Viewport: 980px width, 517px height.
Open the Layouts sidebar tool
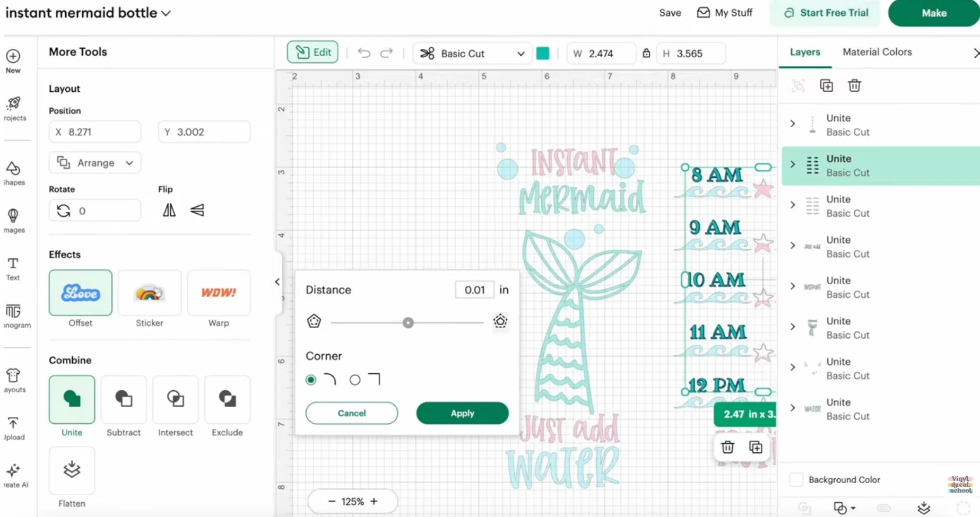point(14,381)
